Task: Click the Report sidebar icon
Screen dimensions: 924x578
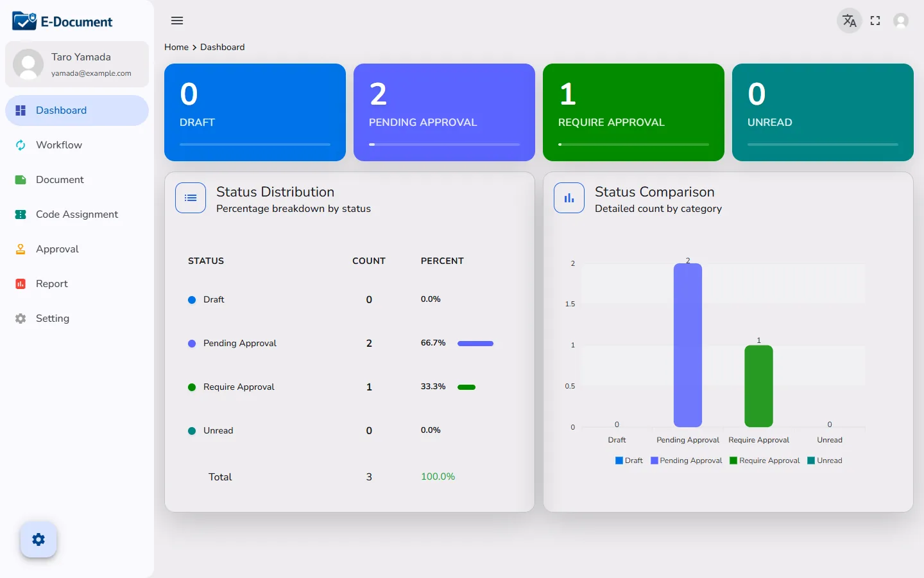Action: (x=21, y=284)
